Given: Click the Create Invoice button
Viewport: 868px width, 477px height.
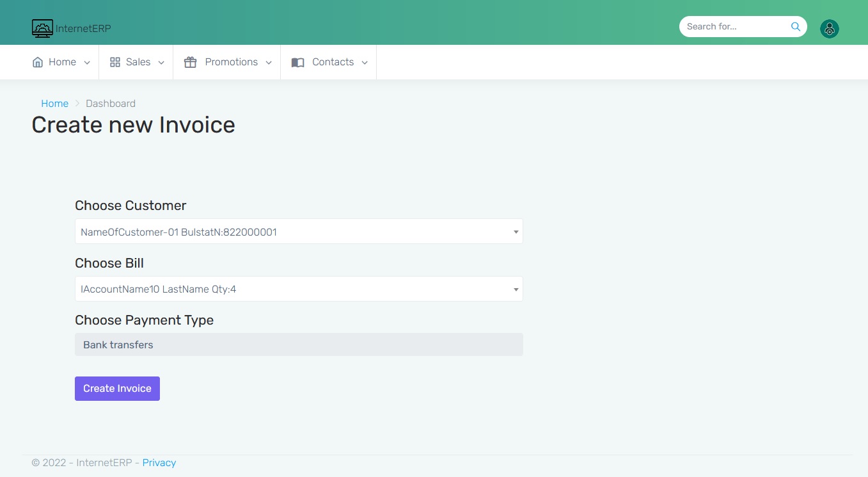Looking at the screenshot, I should (117, 389).
